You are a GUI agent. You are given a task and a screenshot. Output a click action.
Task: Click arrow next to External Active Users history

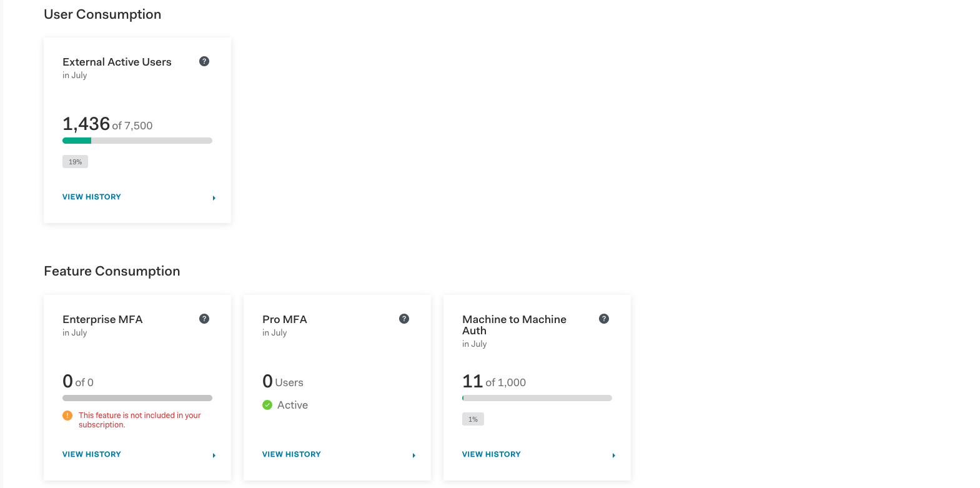tap(214, 198)
